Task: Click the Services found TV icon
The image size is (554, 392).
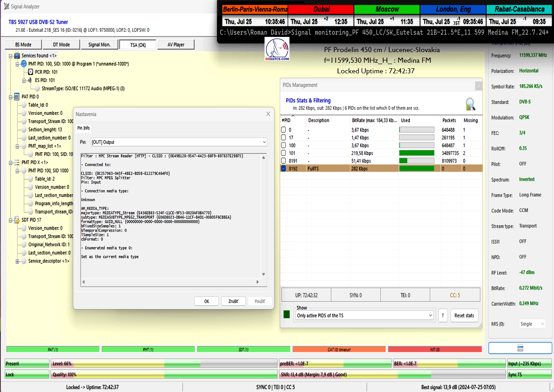Action: (17, 55)
